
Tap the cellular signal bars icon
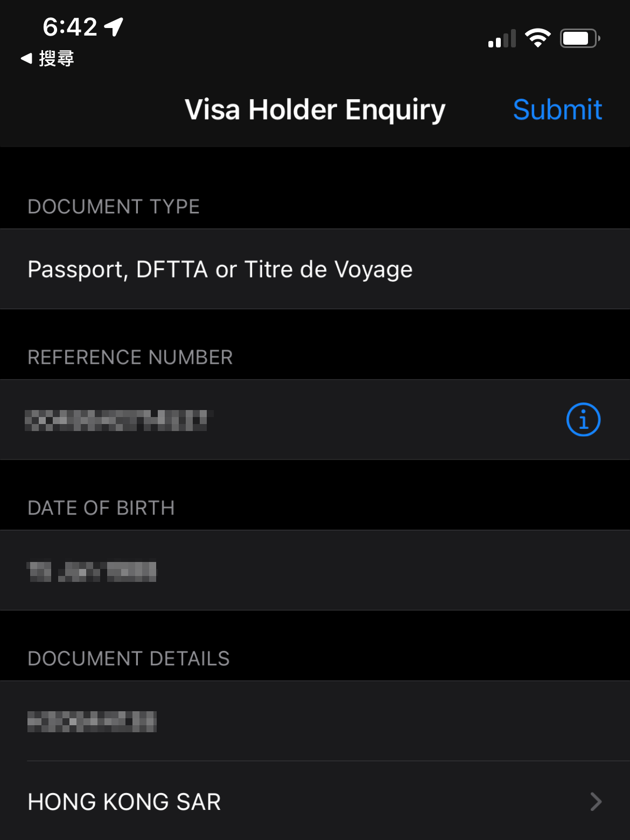(x=502, y=39)
